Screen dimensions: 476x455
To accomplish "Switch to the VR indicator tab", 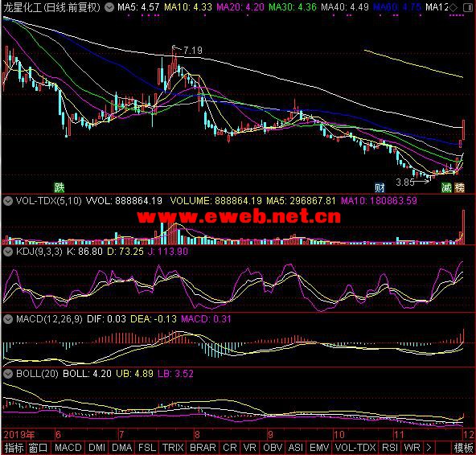I will pyautogui.click(x=250, y=448).
